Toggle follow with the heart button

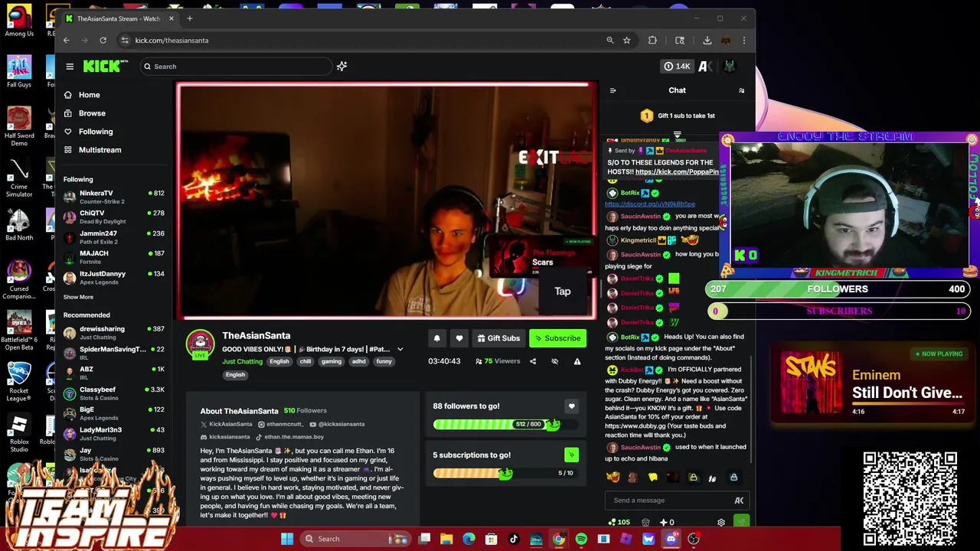pyautogui.click(x=459, y=338)
